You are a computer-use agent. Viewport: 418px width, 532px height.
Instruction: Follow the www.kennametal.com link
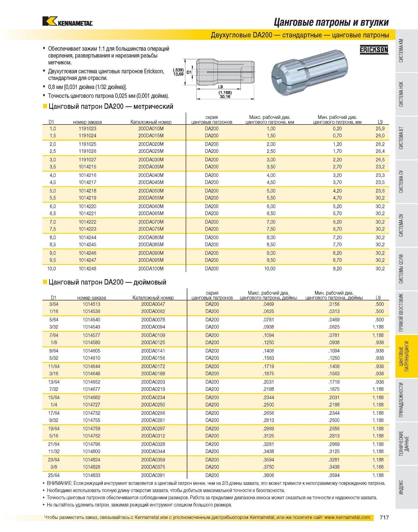pos(348,517)
